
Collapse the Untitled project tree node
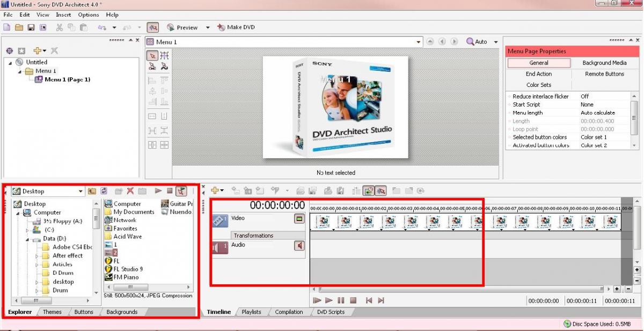click(x=10, y=63)
